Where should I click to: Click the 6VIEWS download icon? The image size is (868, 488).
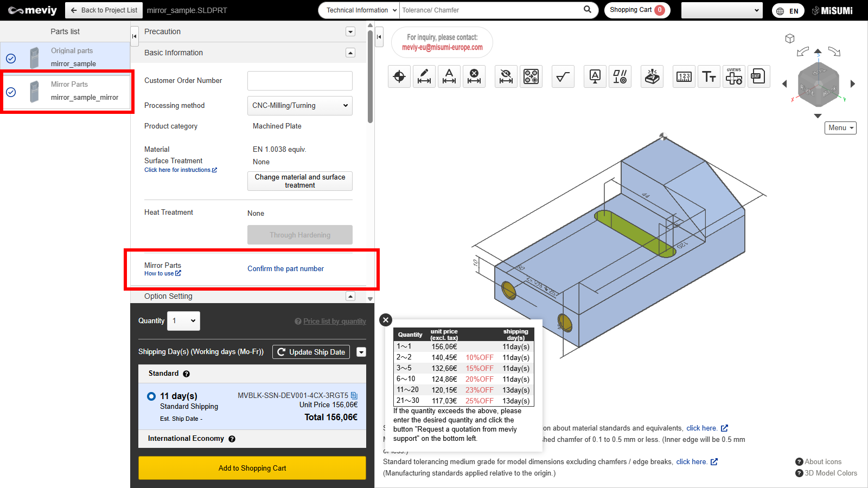[734, 77]
